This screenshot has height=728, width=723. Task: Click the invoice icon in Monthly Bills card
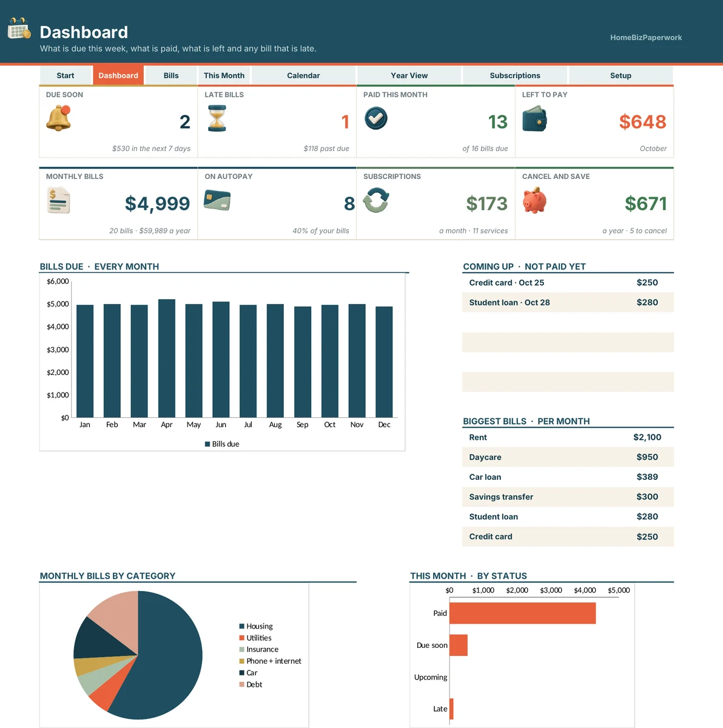click(59, 200)
